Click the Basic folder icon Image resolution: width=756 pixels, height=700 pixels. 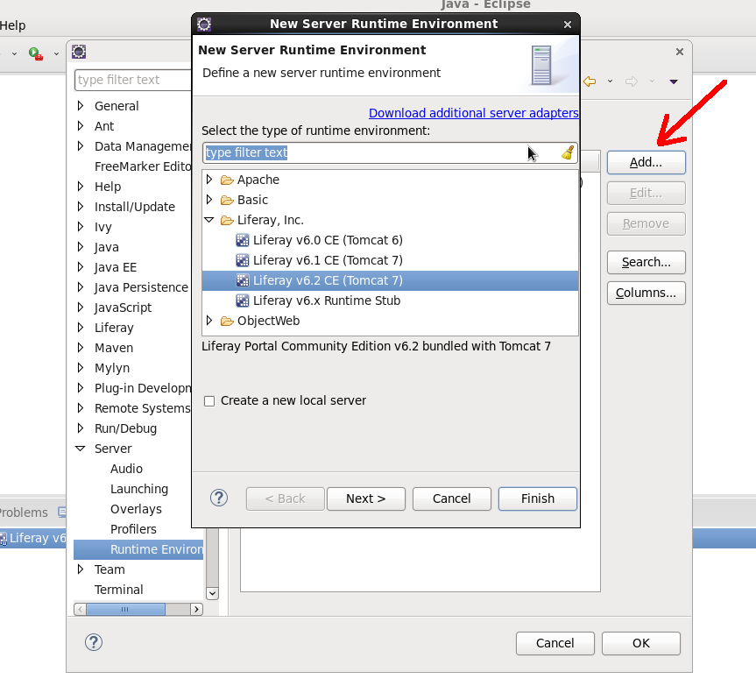[227, 200]
